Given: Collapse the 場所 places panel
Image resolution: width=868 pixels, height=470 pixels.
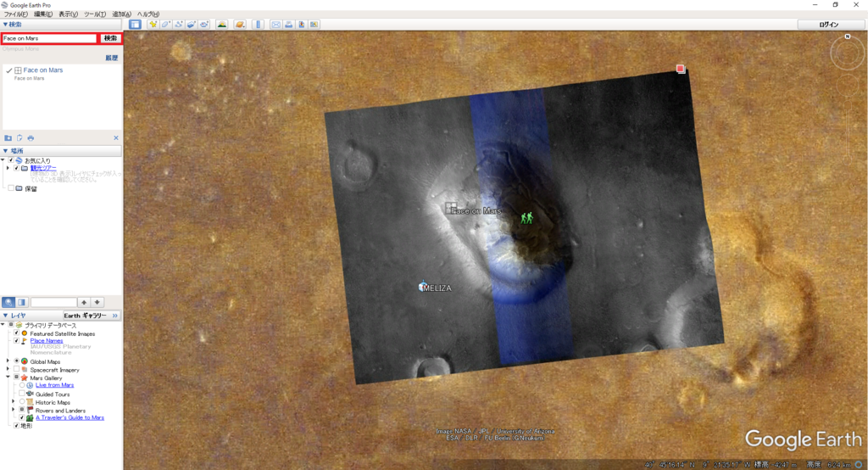Looking at the screenshot, I should click(6, 151).
